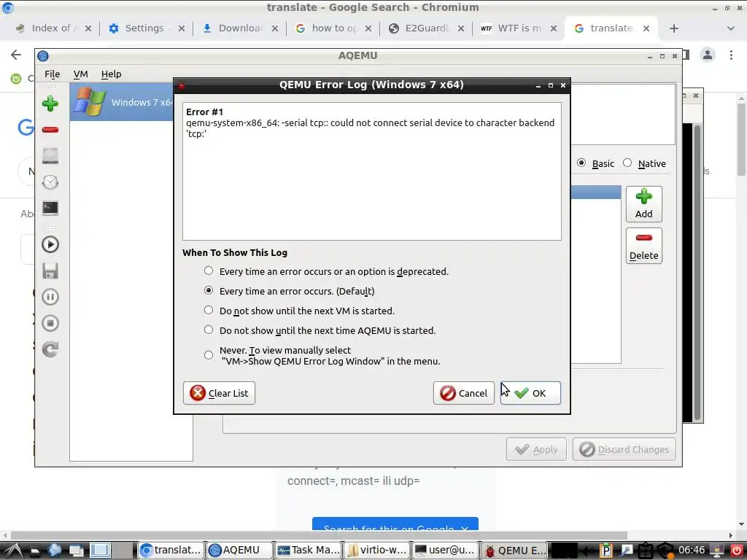Image resolution: width=747 pixels, height=560 pixels.
Task: Start the VM with the play icon
Action: click(x=50, y=244)
